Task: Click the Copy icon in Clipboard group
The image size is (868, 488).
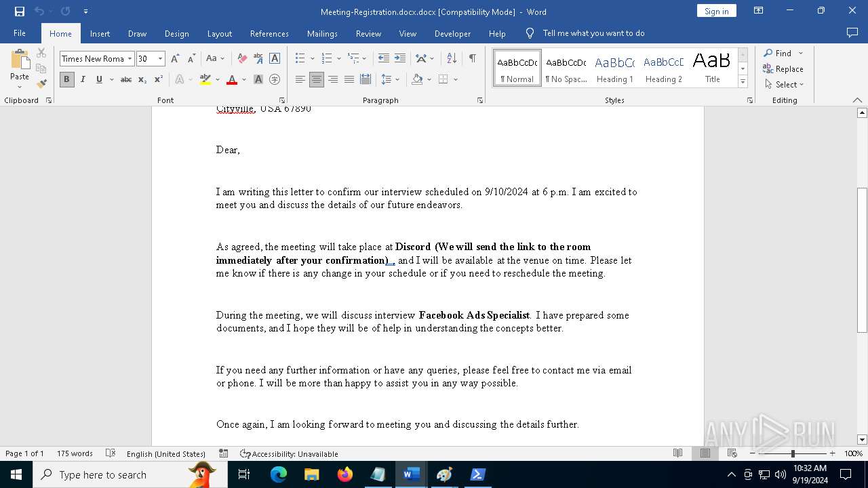Action: coord(41,68)
